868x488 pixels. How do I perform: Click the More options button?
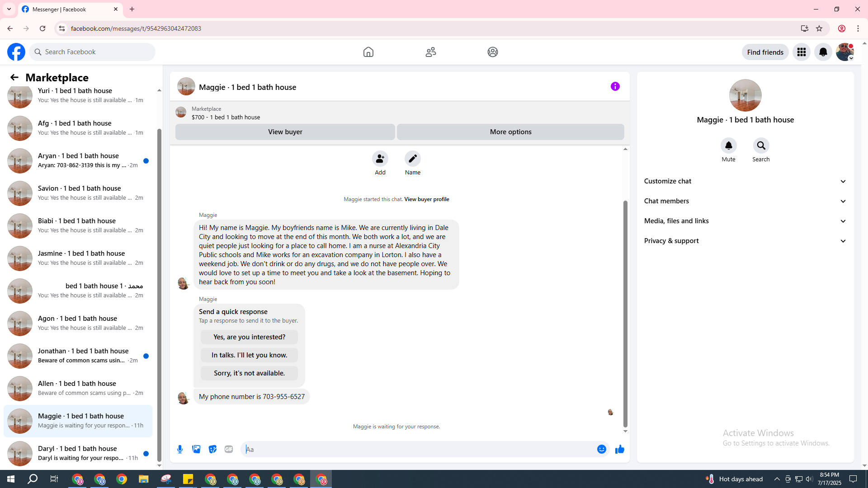[x=511, y=132]
